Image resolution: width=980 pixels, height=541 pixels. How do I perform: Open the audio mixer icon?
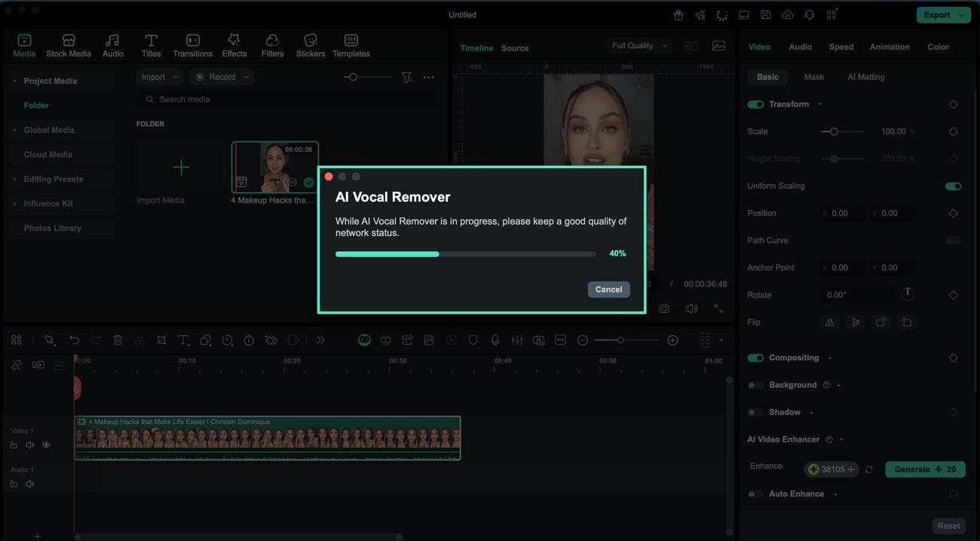[x=517, y=341]
